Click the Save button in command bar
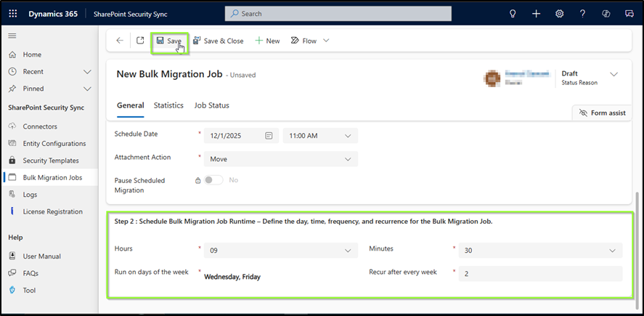Viewport: 644px width, 316px height. pos(168,41)
